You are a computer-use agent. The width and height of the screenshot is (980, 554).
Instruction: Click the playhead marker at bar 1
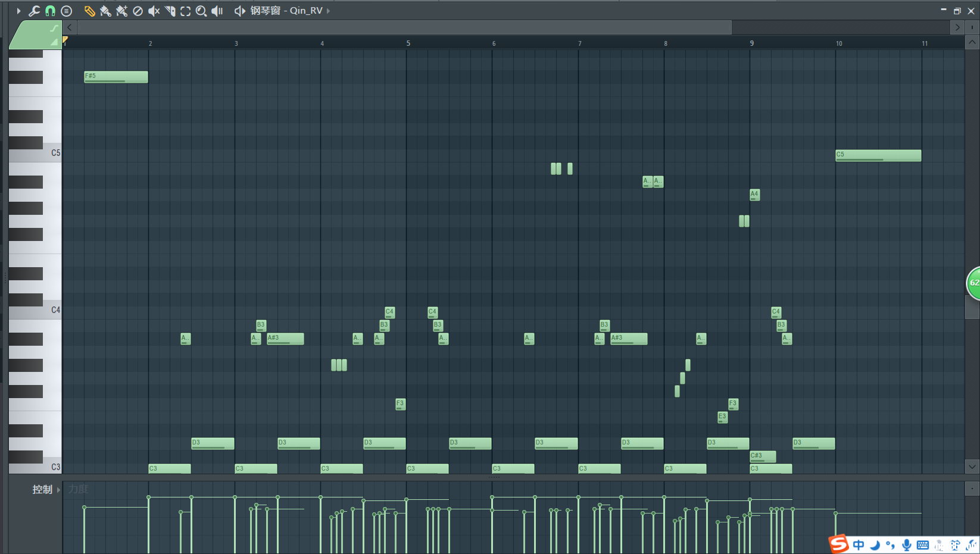[65, 40]
